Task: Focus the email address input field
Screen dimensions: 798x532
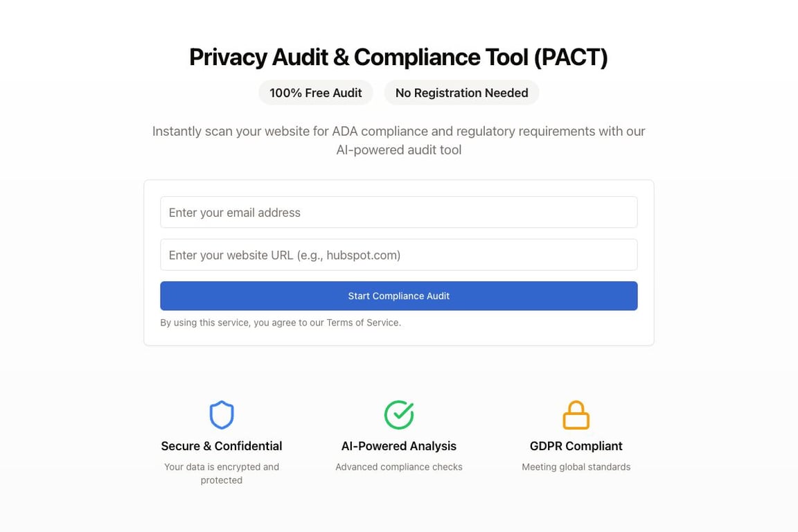Action: click(398, 213)
